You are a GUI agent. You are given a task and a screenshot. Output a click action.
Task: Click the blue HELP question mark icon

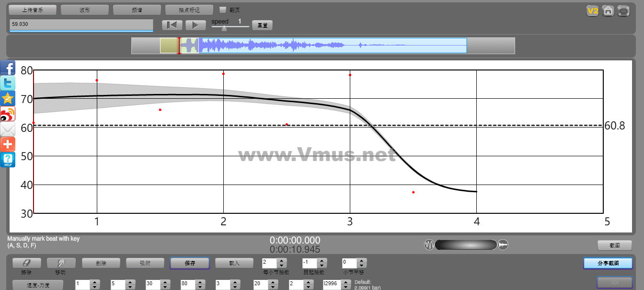(8, 160)
